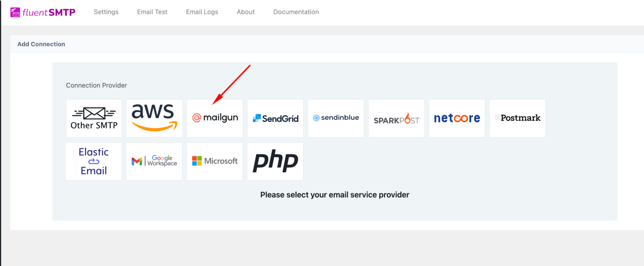Choose Postmark as provider
Screen dimensions: 644x266
tap(517, 118)
